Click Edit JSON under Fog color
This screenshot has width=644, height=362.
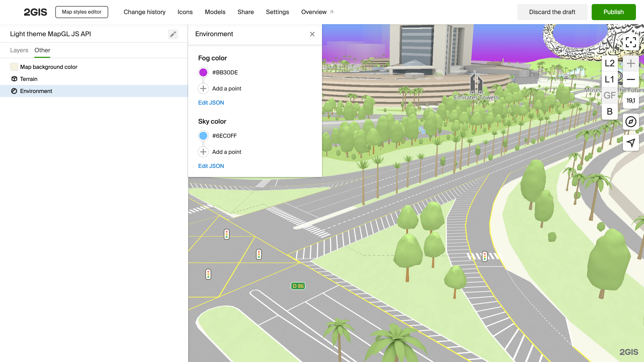click(211, 103)
